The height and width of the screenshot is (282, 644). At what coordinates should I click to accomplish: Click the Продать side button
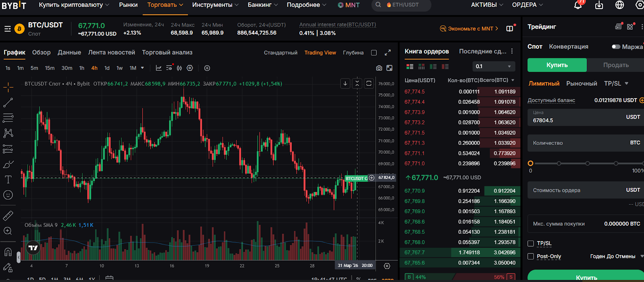pyautogui.click(x=615, y=65)
